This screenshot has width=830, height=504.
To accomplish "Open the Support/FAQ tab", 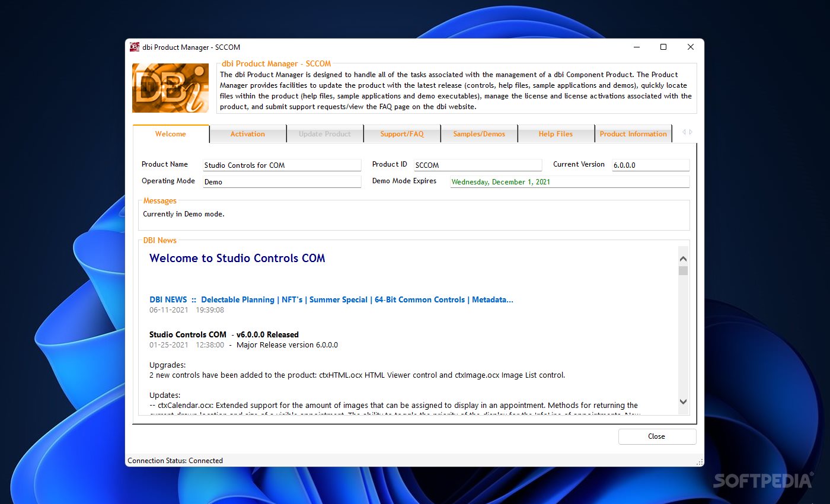I will click(402, 134).
